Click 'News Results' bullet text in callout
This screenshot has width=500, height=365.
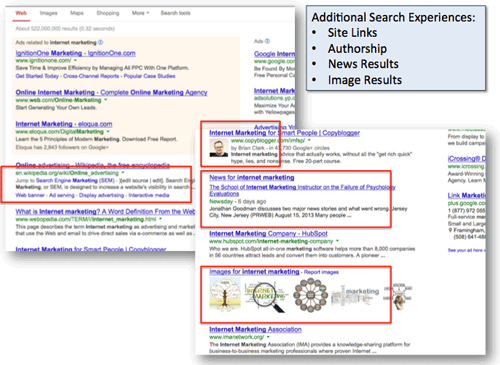pos(363,64)
